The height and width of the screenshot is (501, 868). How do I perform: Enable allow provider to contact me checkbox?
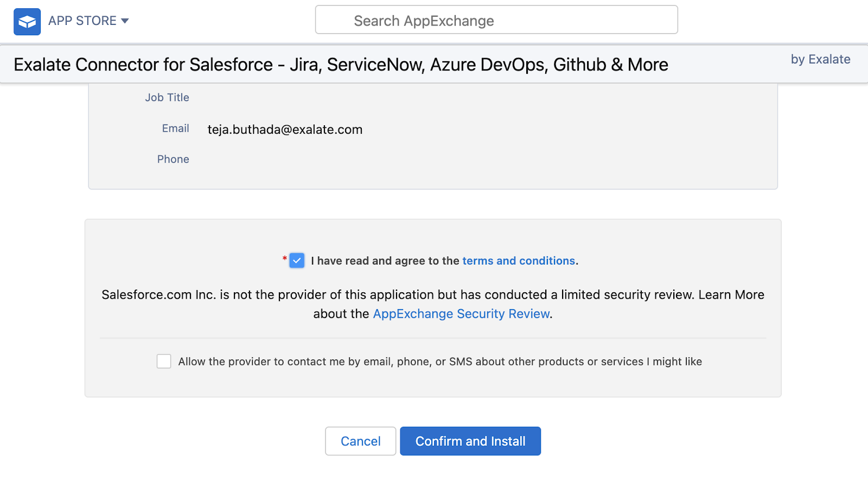click(164, 361)
